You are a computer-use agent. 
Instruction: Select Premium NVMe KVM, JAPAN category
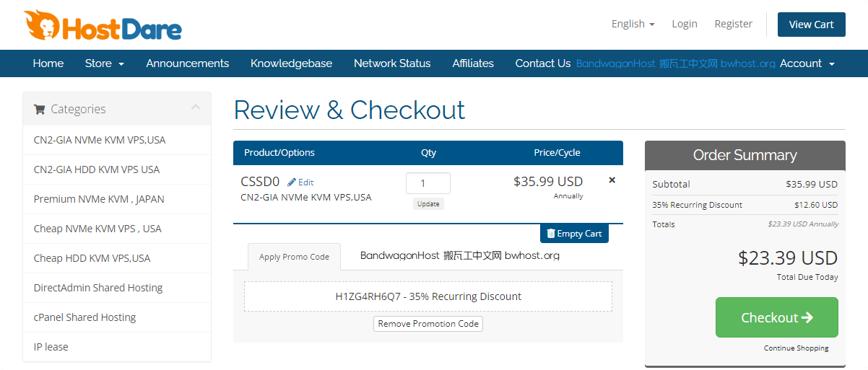pyautogui.click(x=117, y=199)
